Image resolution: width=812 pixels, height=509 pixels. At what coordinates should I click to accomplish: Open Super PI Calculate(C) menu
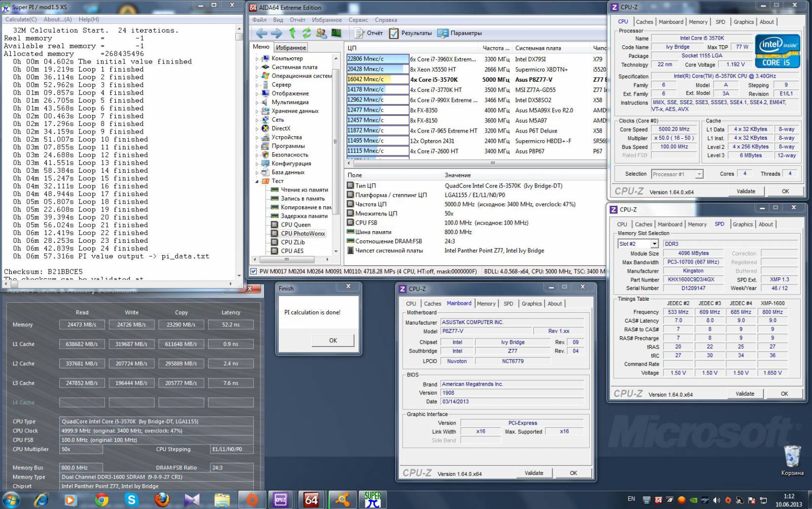(x=21, y=19)
